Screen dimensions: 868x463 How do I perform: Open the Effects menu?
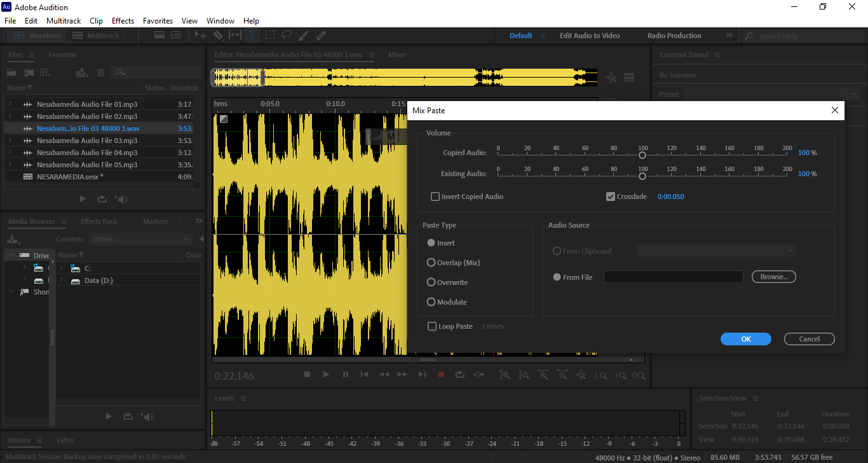pos(123,21)
